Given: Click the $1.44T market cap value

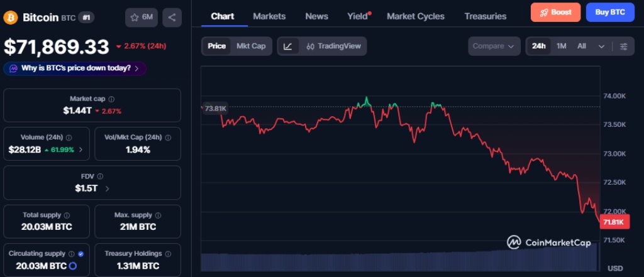Looking at the screenshot, I should pyautogui.click(x=77, y=111).
